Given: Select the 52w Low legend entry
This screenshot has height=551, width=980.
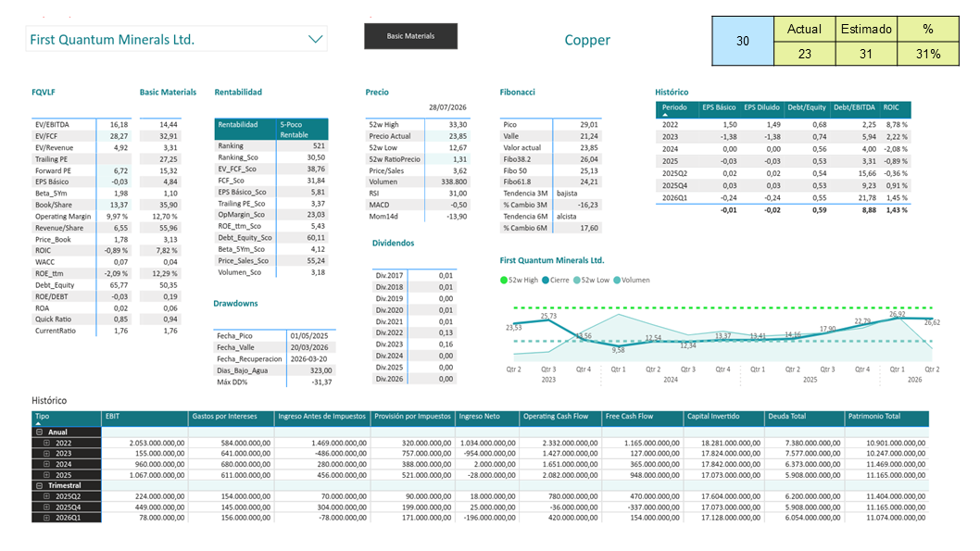Looking at the screenshot, I should coord(591,280).
